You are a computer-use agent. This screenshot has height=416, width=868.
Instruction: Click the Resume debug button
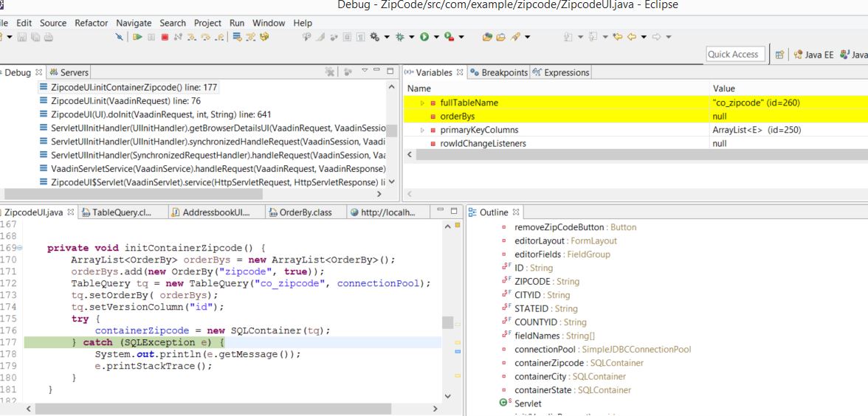pos(137,37)
